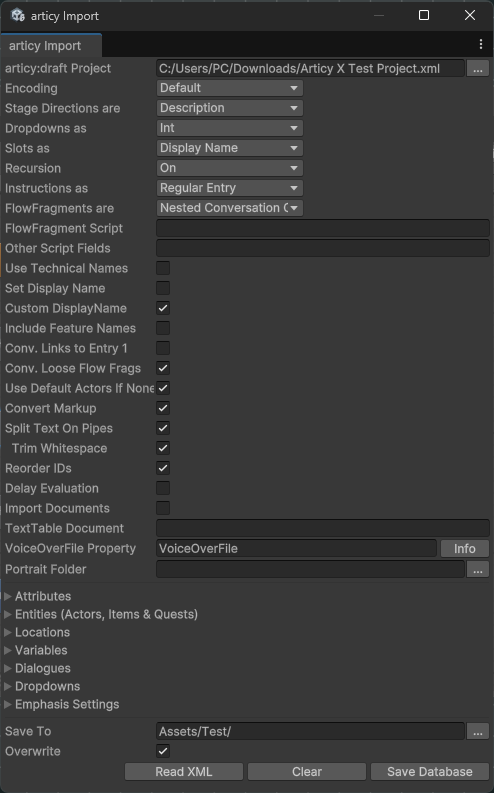Enable Use Technical Names checkbox

163,268
